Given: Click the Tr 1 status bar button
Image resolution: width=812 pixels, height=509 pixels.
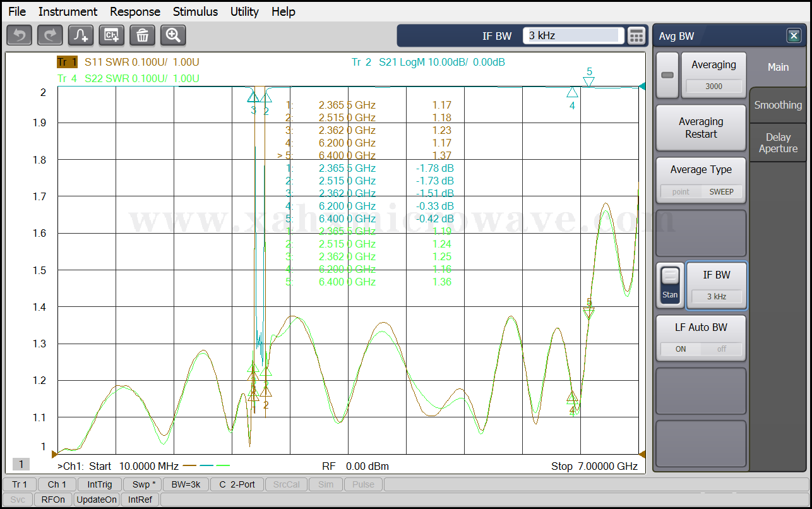Looking at the screenshot, I should [x=20, y=484].
